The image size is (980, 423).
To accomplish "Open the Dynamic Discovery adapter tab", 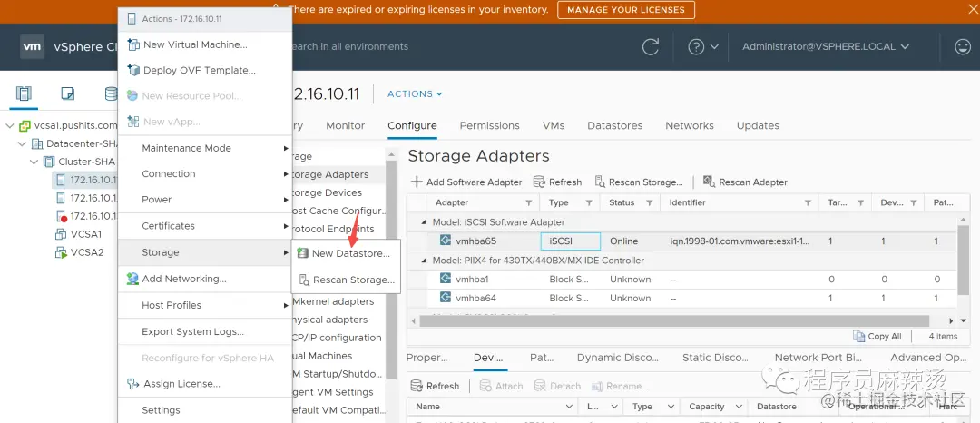I will click(618, 358).
